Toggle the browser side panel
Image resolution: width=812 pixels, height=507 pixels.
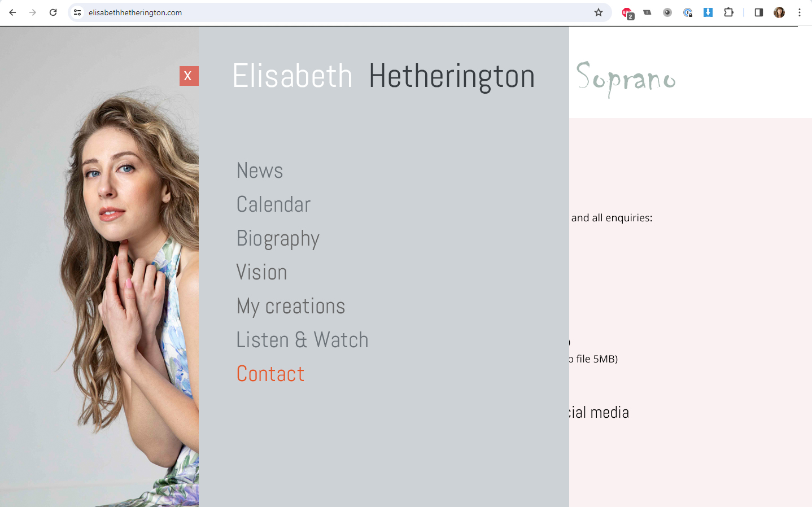click(x=758, y=12)
